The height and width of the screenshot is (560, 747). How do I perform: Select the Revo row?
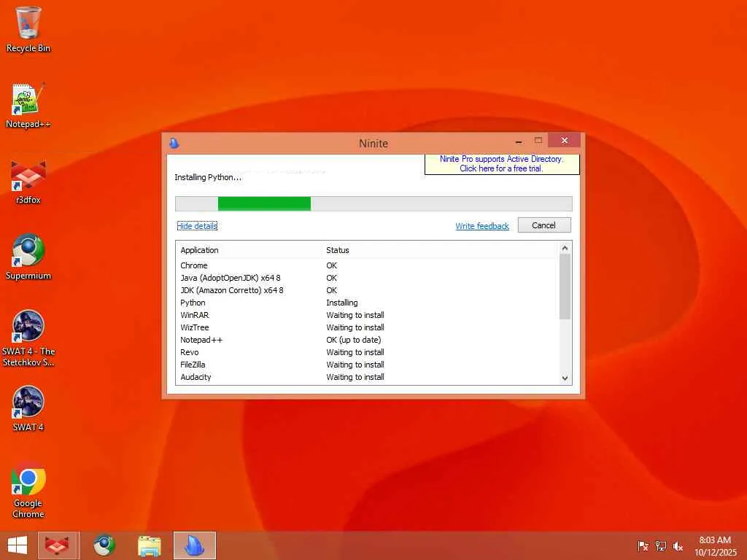pos(367,352)
